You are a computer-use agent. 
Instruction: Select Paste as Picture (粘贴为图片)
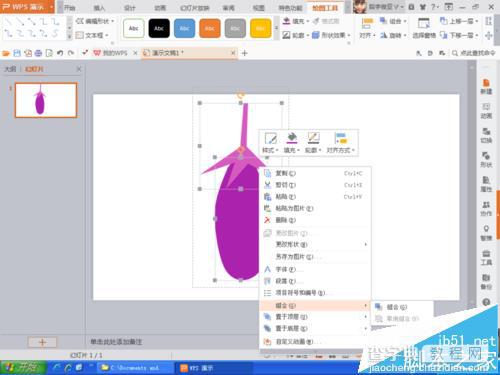(x=315, y=208)
